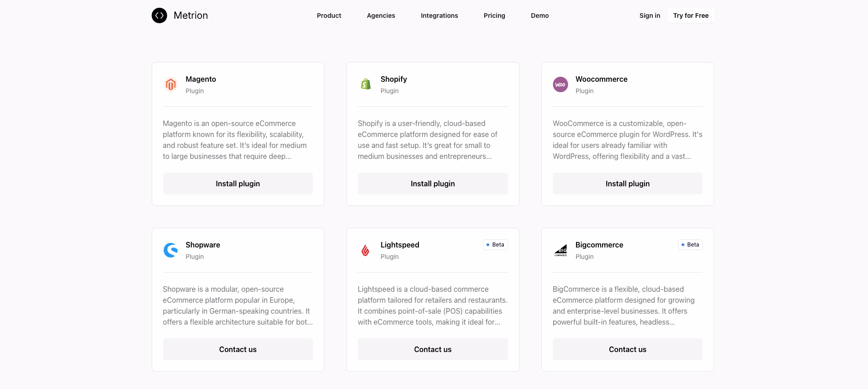Screen dimensions: 868x389
Task: Click the Sign in link
Action: pos(649,15)
